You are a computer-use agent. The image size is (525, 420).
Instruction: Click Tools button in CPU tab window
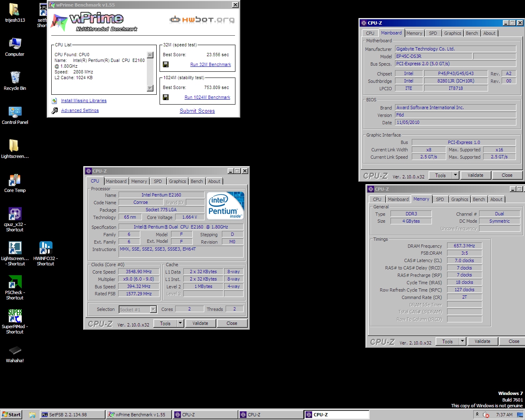[x=165, y=323]
